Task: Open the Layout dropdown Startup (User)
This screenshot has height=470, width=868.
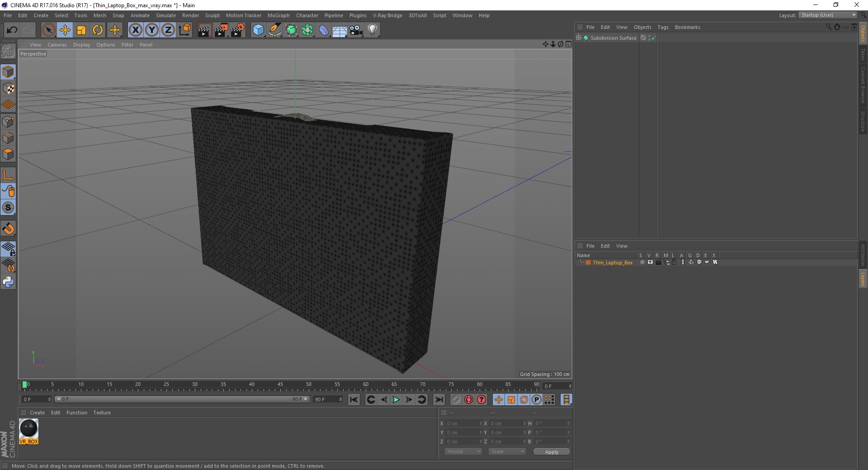Action: tap(828, 15)
